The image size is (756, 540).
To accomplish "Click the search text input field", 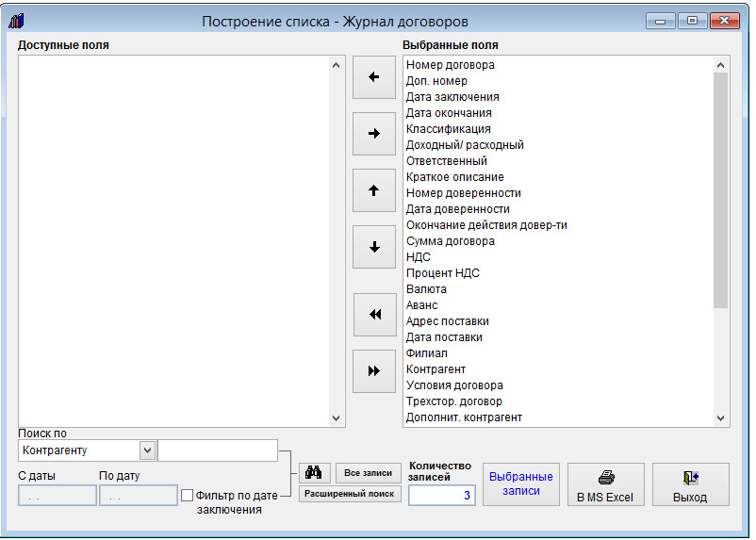I will pyautogui.click(x=218, y=450).
